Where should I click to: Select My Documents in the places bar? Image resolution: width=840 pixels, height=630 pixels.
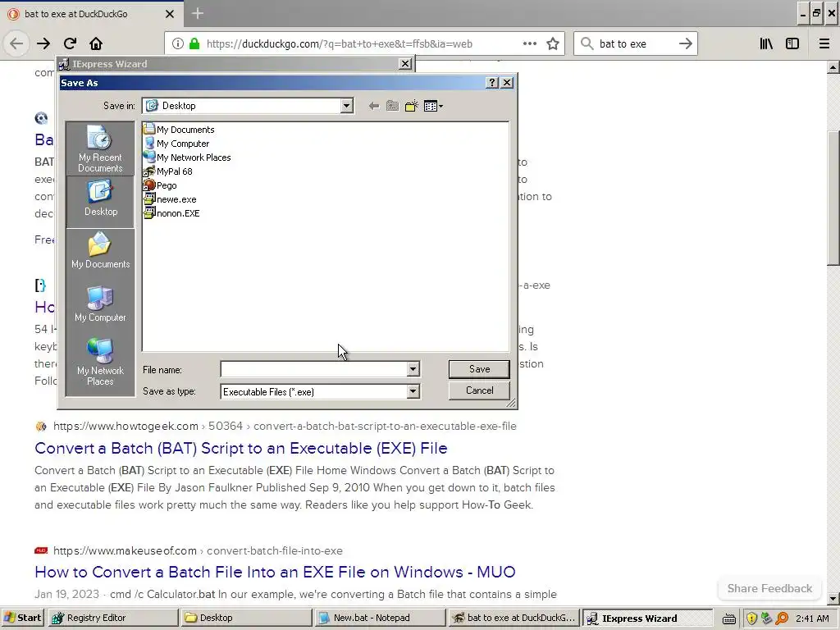coord(100,251)
